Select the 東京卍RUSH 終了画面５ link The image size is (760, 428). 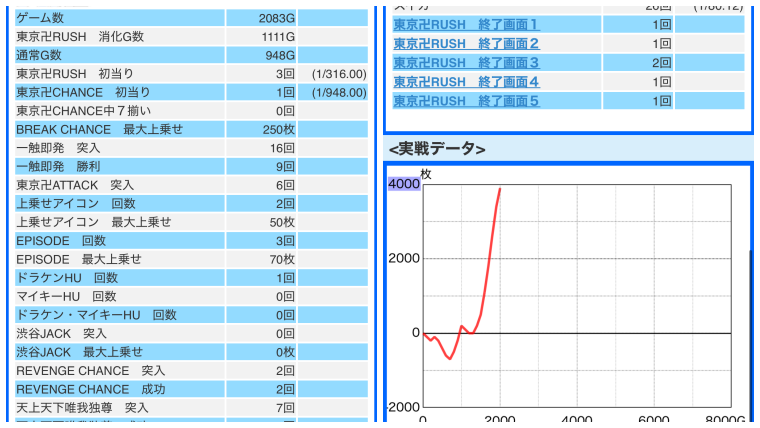point(465,100)
